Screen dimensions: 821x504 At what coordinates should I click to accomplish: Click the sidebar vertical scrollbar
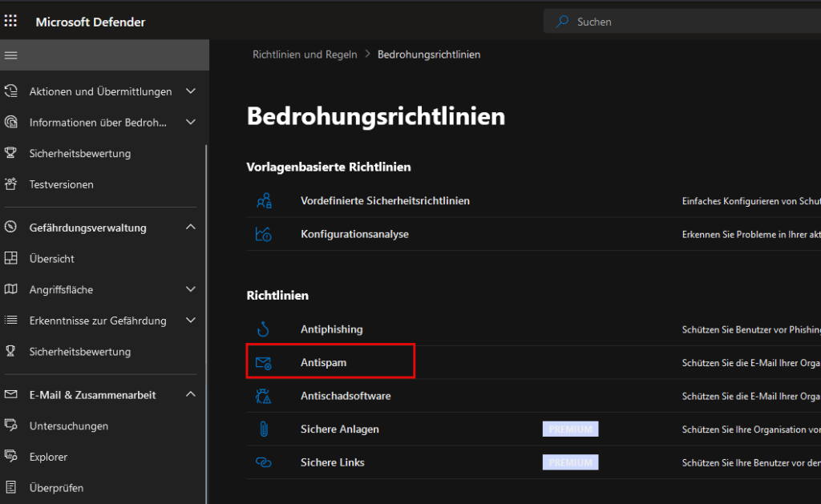[x=206, y=325]
